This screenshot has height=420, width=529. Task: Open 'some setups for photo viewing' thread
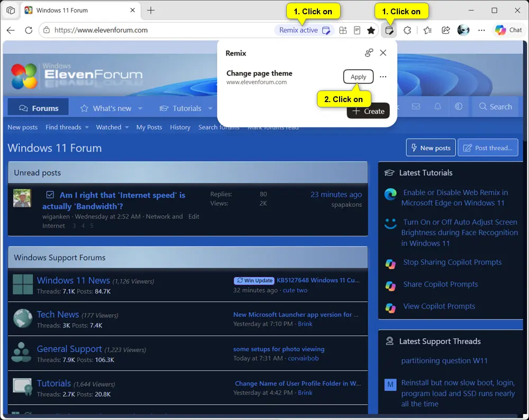point(279,349)
